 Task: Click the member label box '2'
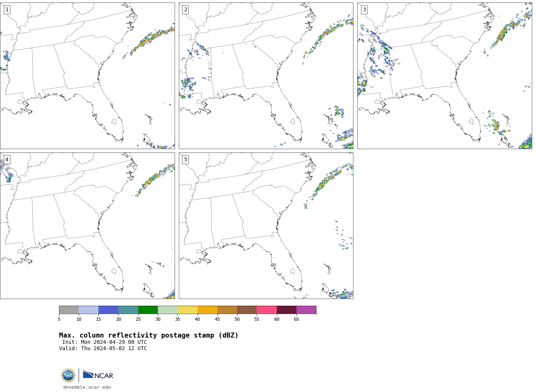tap(186, 10)
